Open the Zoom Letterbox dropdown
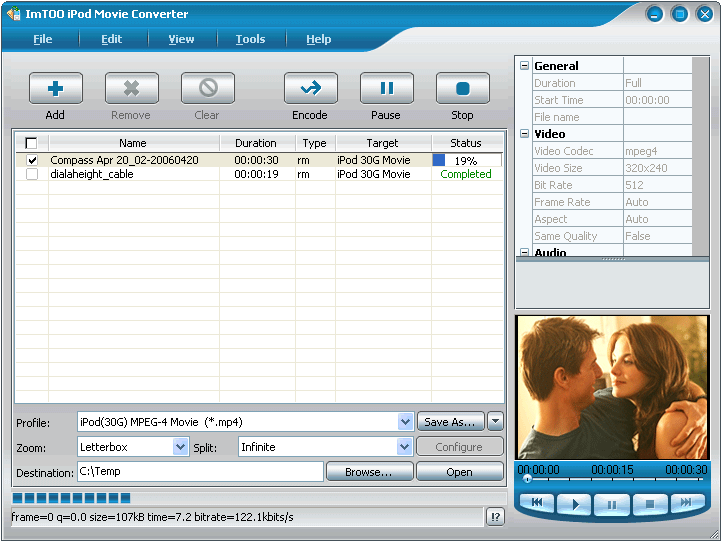721x541 pixels. click(x=180, y=447)
